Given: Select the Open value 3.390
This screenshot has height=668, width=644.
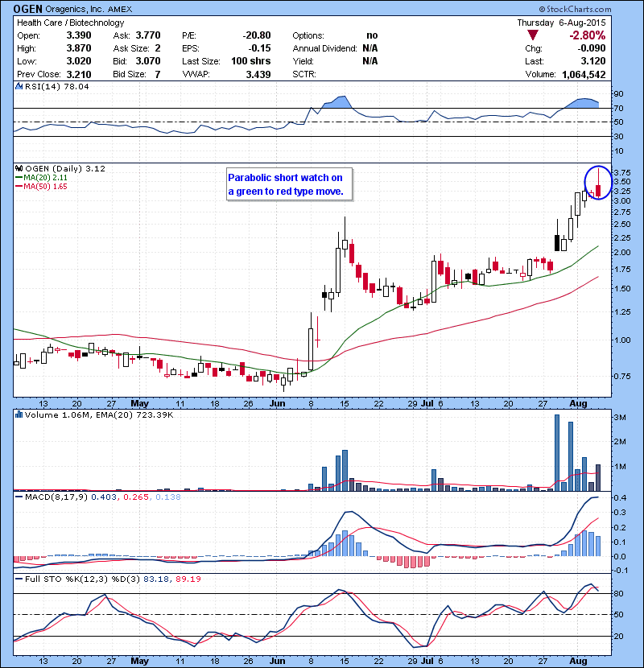Looking at the screenshot, I should click(x=79, y=35).
